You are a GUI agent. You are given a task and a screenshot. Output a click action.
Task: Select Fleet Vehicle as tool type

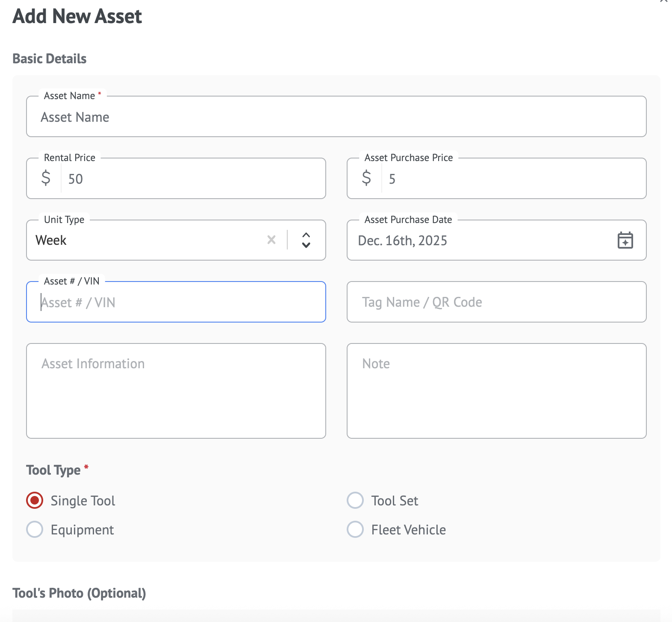355,529
